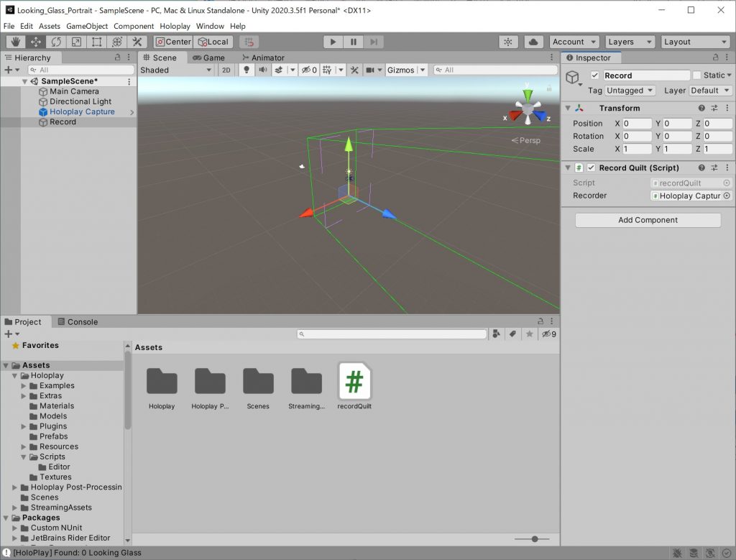The image size is (736, 560).
Task: Toggle the Local handle rotation button
Action: coord(213,42)
